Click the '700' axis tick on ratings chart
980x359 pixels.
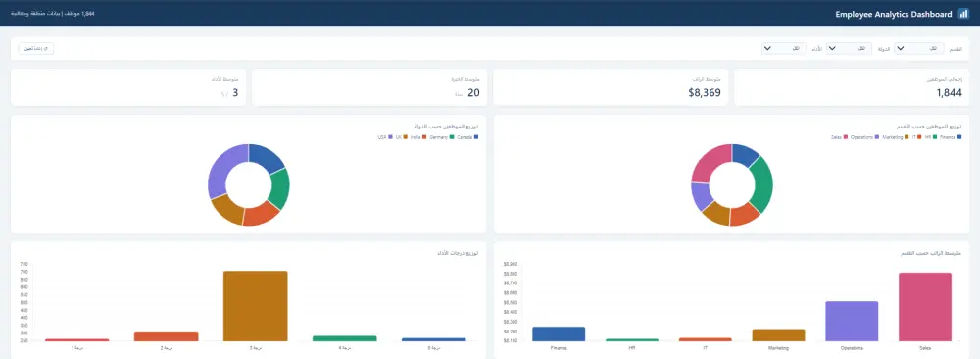(24, 272)
